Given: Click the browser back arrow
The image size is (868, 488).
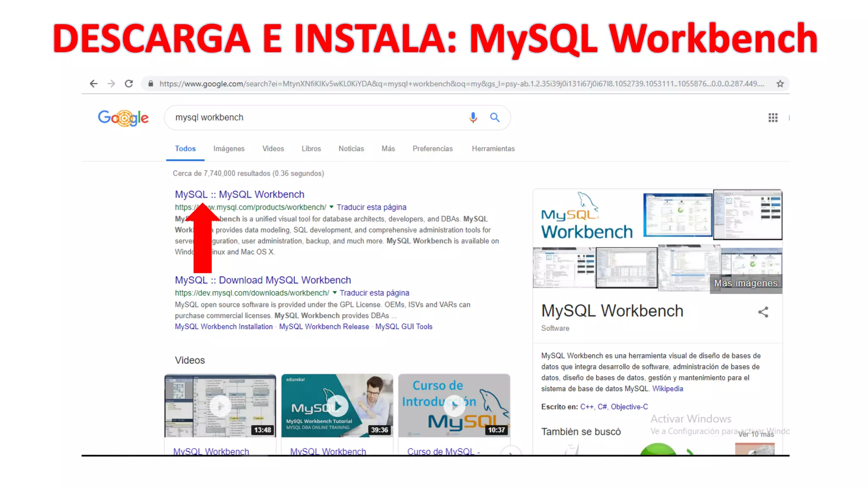Looking at the screenshot, I should click(x=94, y=84).
